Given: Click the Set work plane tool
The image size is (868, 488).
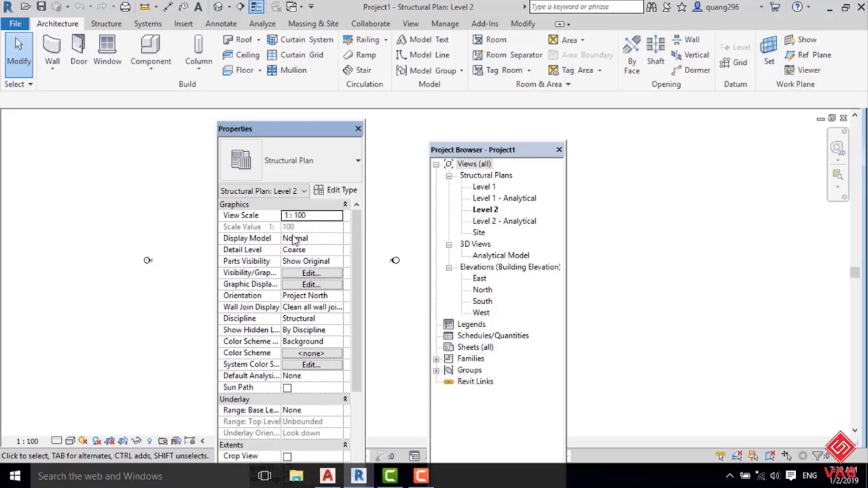Looking at the screenshot, I should point(769,52).
